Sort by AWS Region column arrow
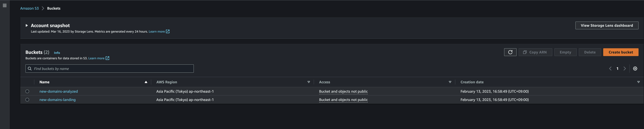Viewport: 644px width, 129px height. coord(308,82)
